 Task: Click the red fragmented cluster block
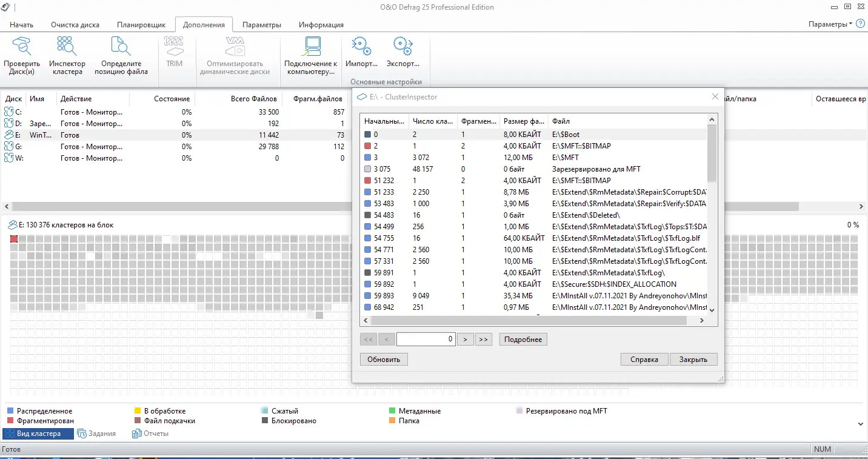(x=14, y=239)
